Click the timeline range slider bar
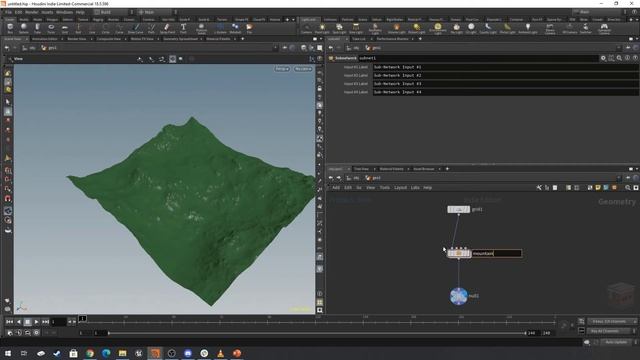The width and height of the screenshot is (640, 360). pos(317,333)
